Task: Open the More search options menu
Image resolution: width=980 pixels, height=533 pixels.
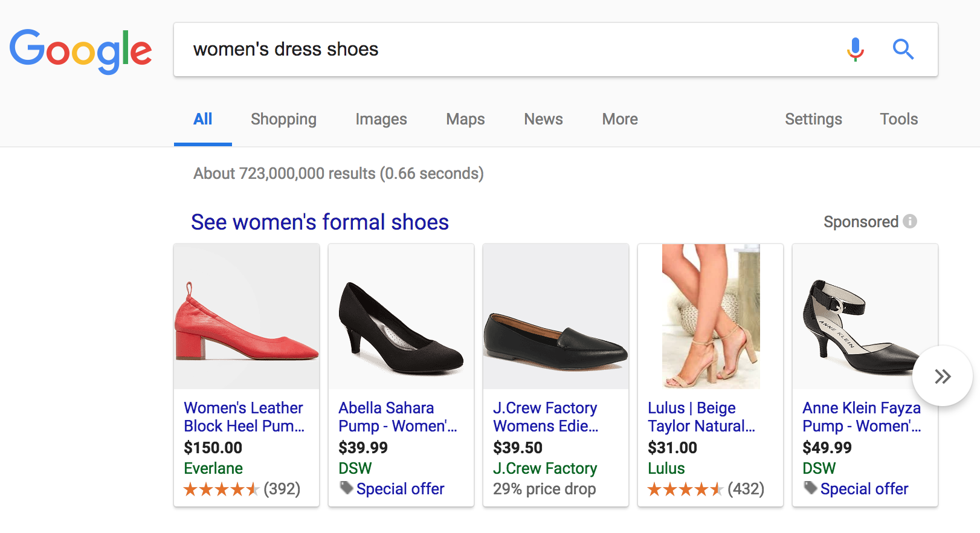Action: tap(619, 119)
